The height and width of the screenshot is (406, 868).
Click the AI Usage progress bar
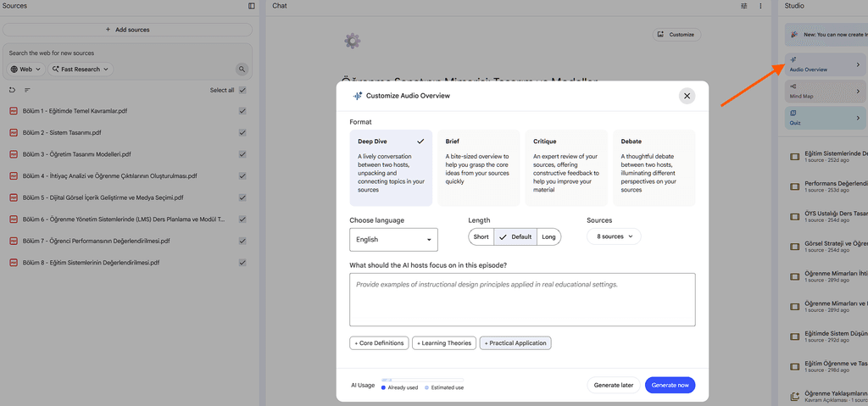pyautogui.click(x=422, y=380)
